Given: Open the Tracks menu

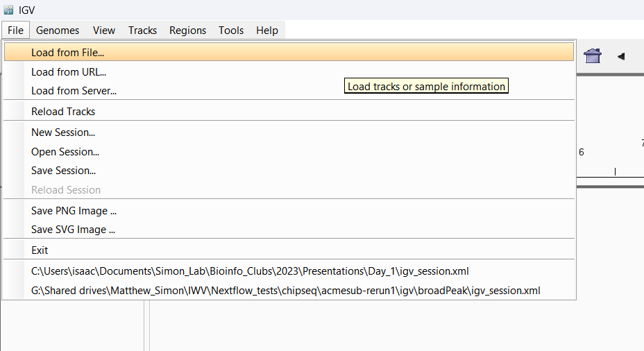Looking at the screenshot, I should click(x=142, y=31).
